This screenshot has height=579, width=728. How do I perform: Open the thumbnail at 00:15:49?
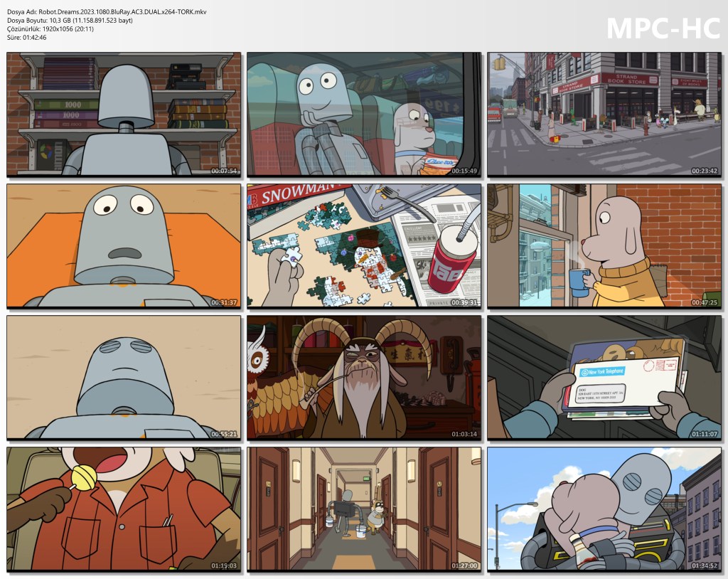pyautogui.click(x=364, y=114)
